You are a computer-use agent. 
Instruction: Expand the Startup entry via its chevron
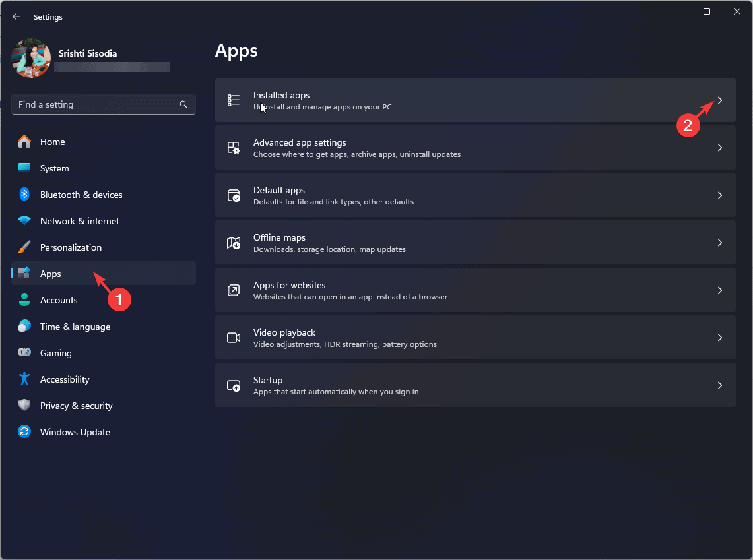(720, 385)
